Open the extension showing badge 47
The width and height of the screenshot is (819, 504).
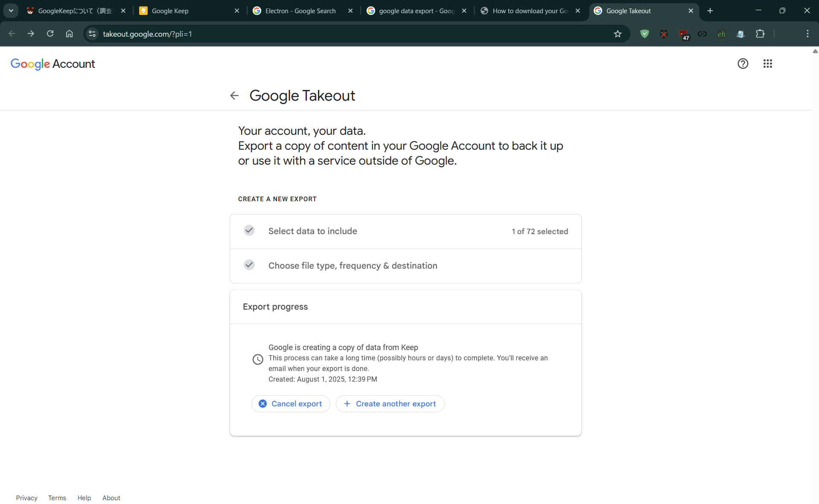click(683, 34)
